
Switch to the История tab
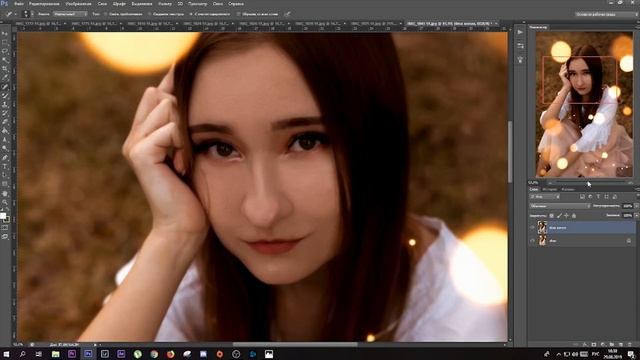550,189
